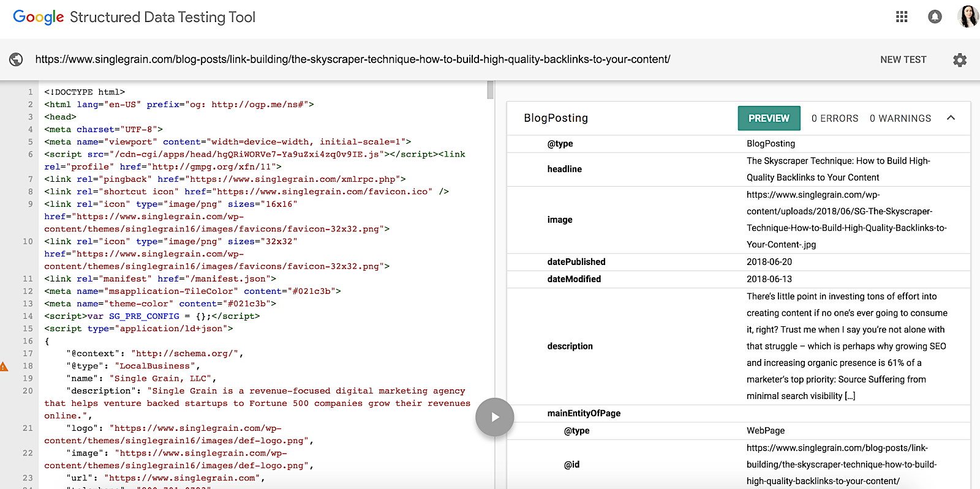
Task: Click the 0 ERRORS label
Action: click(x=835, y=119)
